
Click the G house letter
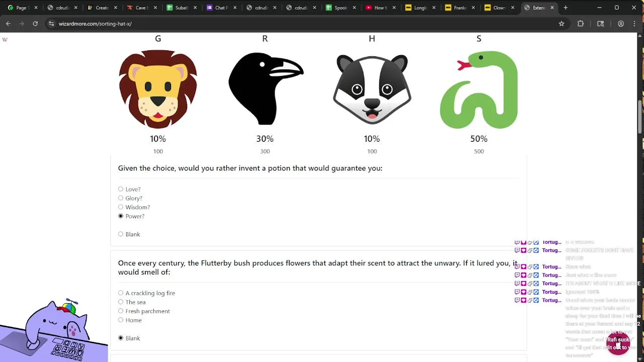coord(158,39)
